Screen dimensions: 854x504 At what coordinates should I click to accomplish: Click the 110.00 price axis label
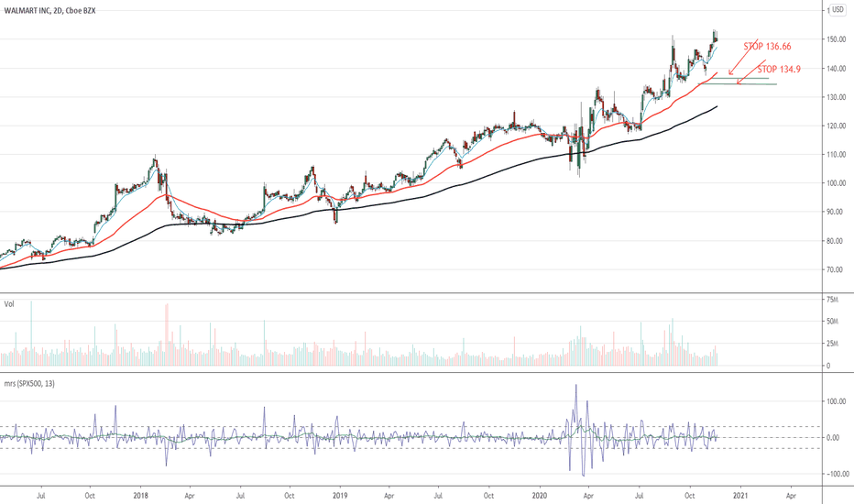(x=836, y=155)
